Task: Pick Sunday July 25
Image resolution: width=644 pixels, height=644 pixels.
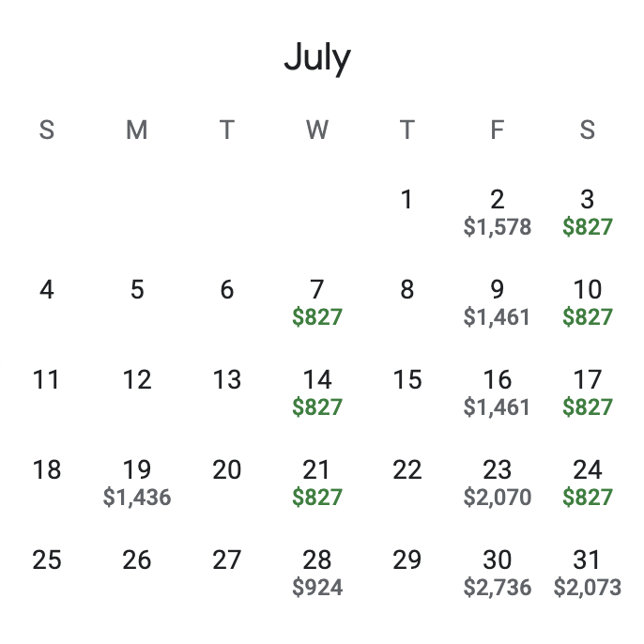Action: [x=47, y=560]
